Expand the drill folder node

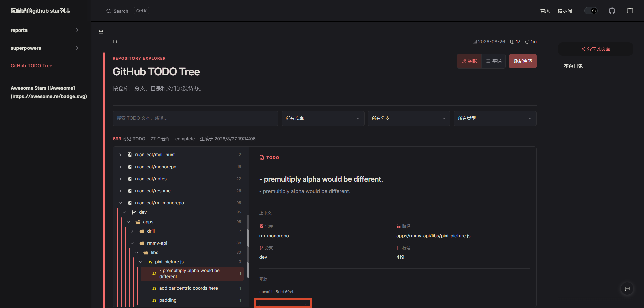point(132,231)
